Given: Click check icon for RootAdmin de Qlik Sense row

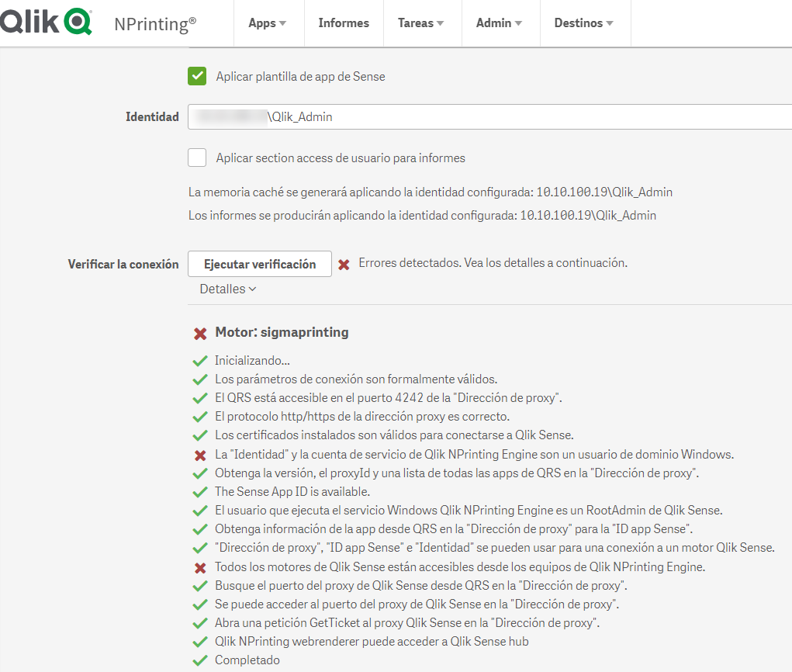Looking at the screenshot, I should [200, 511].
